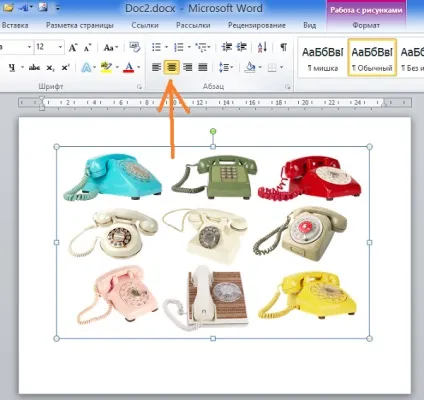Click the multilevel list icon
The image size is (424, 400).
pyautogui.click(x=201, y=47)
